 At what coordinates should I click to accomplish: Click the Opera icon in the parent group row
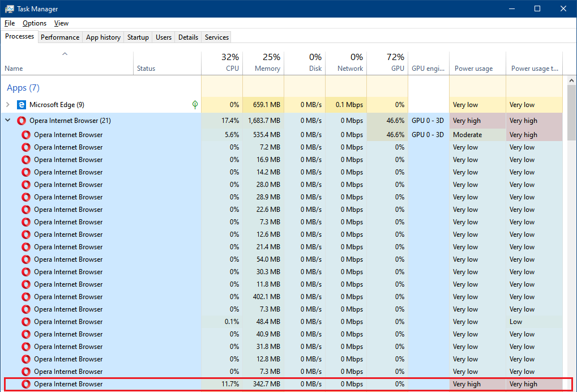[22, 121]
